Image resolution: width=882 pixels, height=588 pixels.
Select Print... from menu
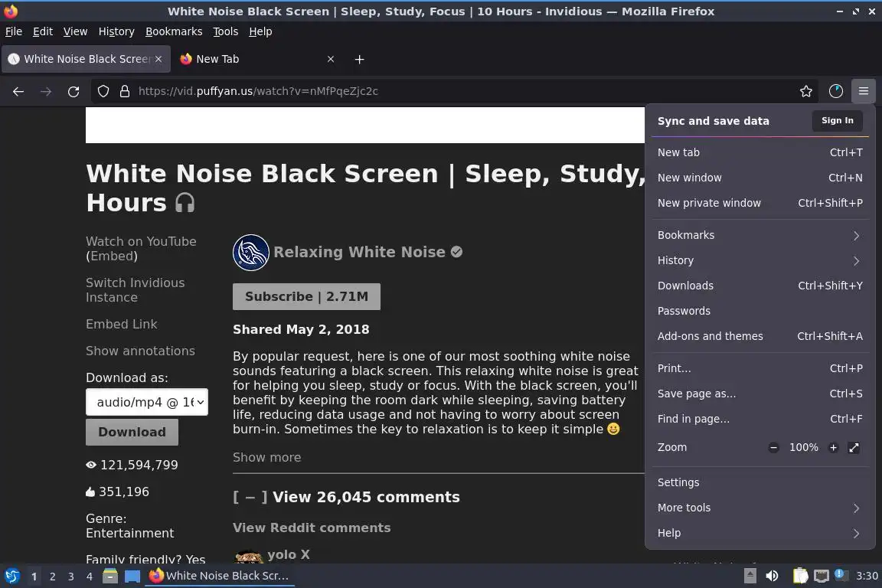pyautogui.click(x=759, y=368)
